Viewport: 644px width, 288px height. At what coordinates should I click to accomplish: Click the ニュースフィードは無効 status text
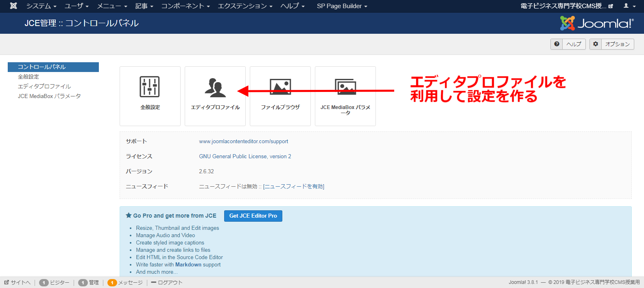pos(228,187)
